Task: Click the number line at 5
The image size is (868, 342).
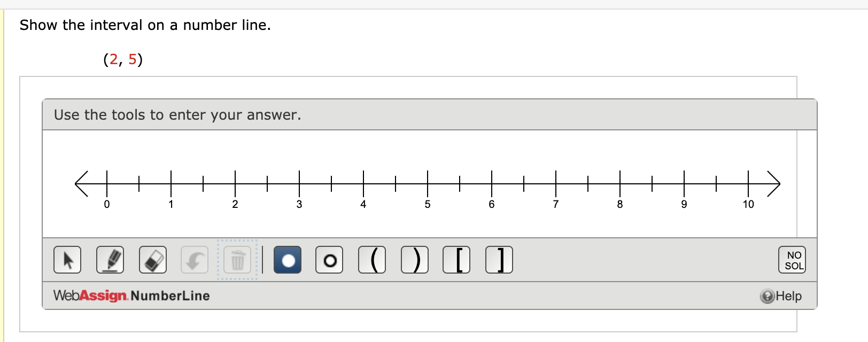Action: coord(428,183)
